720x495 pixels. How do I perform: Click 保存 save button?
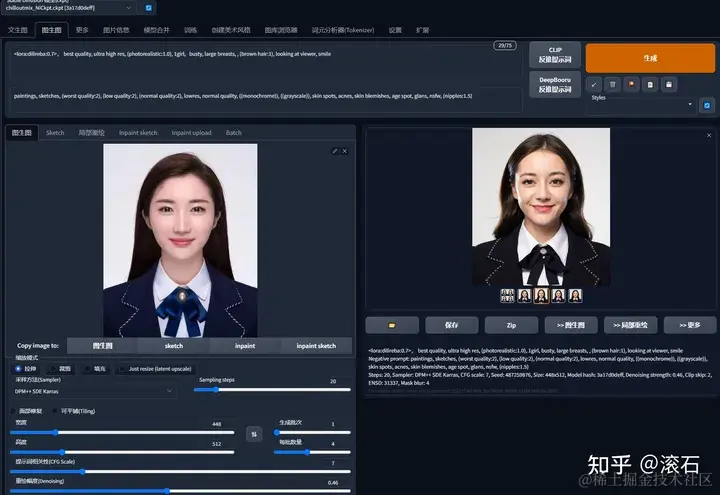coord(451,325)
